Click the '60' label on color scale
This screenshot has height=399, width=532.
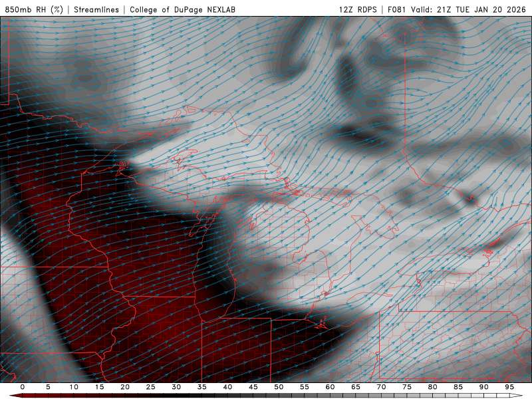330,387
